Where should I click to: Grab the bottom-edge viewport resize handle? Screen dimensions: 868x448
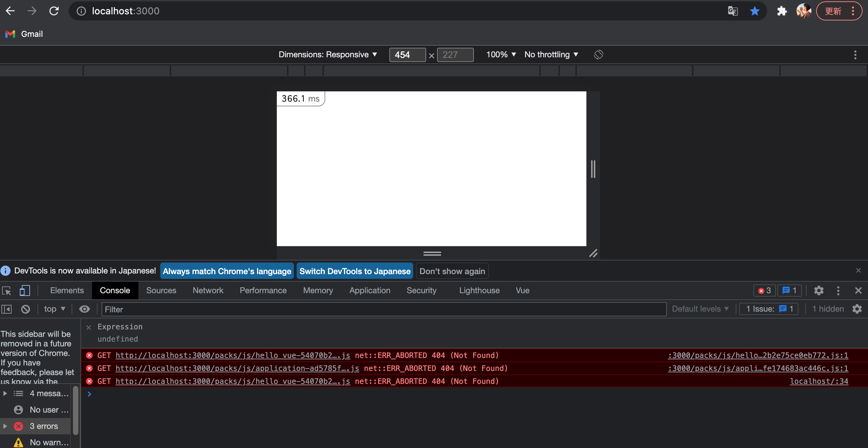pos(432,253)
